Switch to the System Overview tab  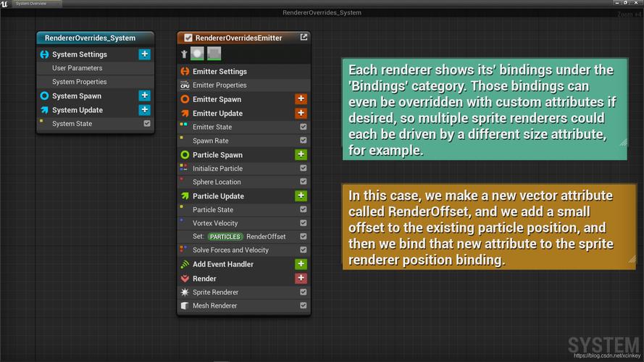(33, 4)
